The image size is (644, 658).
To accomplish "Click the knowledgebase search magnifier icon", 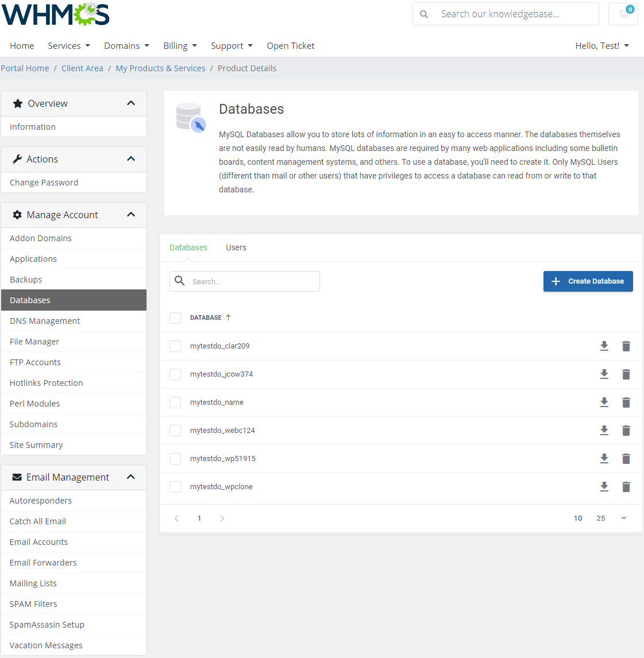I will click(x=424, y=14).
